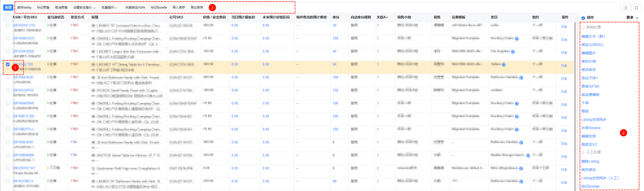Click the category icon in the third row
Image resolution: width=644 pixels, height=191 pixels.
click(513, 52)
